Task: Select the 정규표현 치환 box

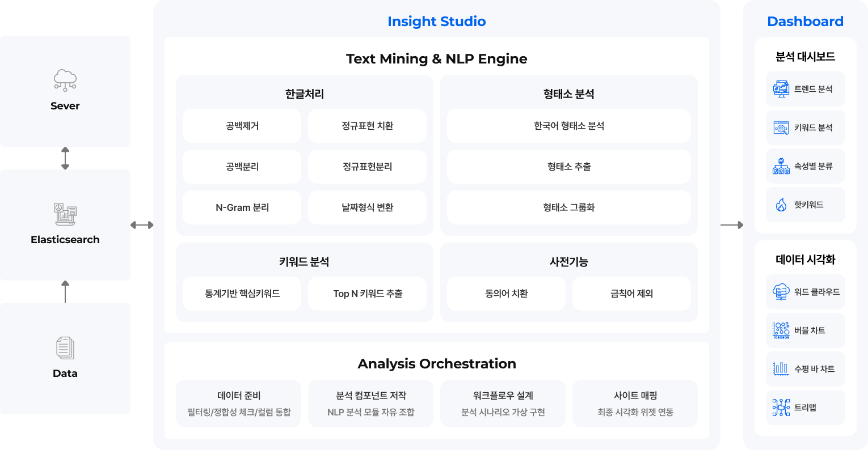Action: [x=367, y=126]
